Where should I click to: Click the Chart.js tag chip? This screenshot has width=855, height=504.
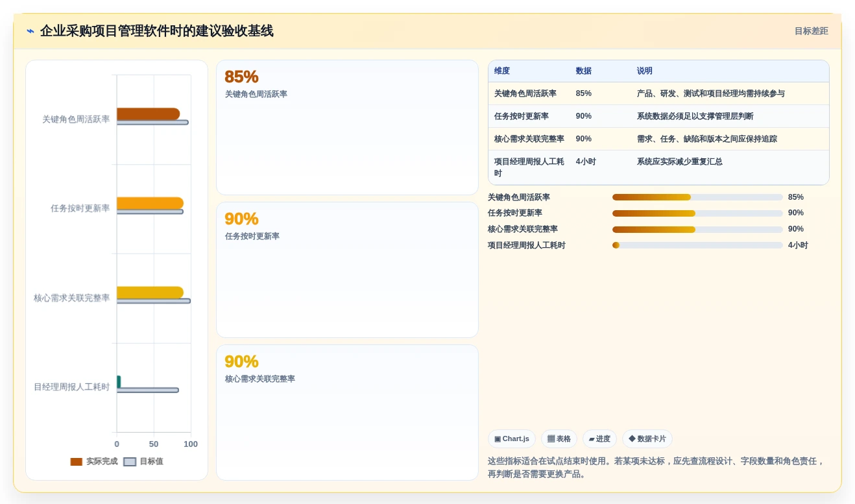[x=512, y=438]
